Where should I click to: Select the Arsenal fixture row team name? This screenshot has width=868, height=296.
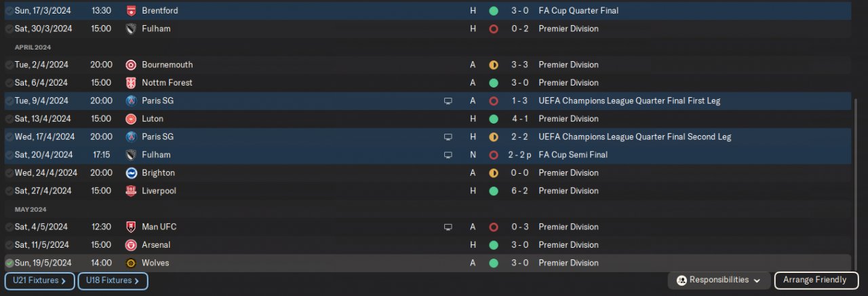156,245
